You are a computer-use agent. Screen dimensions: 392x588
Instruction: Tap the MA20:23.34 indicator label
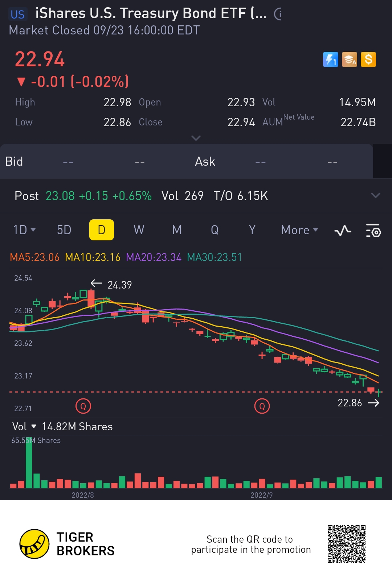tap(154, 257)
